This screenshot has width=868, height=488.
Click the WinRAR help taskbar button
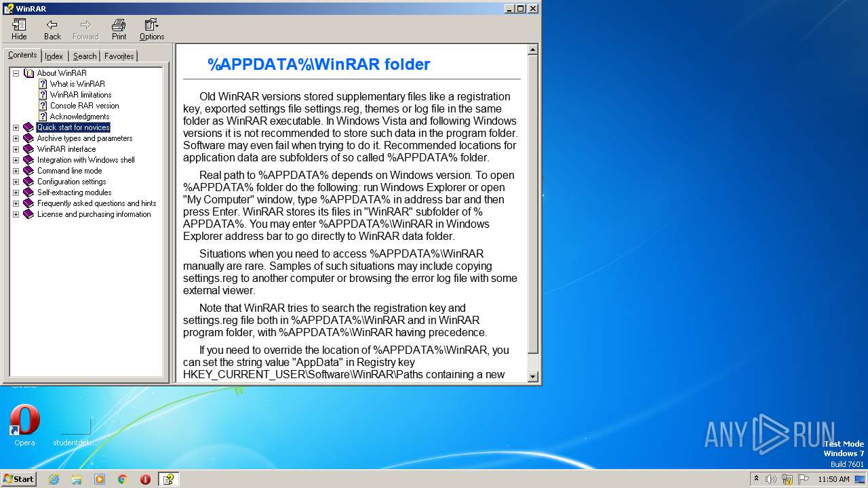(x=168, y=479)
